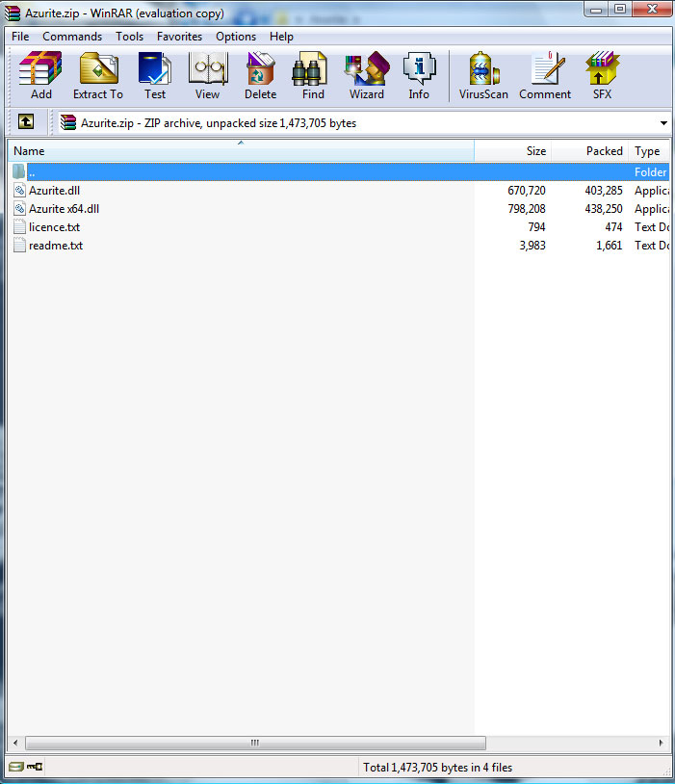
Task: Start VirusScan on the archive
Action: (483, 75)
